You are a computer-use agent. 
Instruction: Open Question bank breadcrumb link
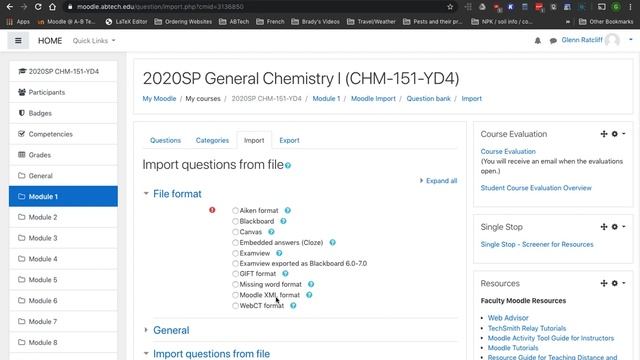tap(428, 99)
